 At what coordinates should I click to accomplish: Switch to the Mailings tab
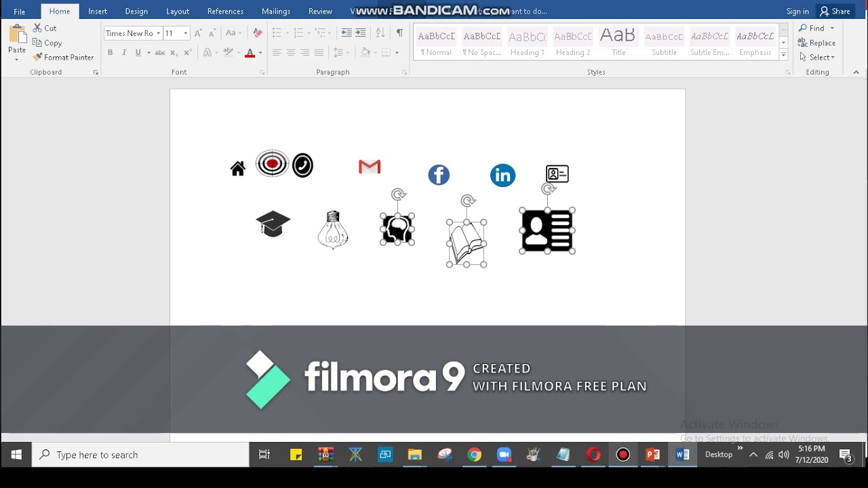[x=276, y=12]
